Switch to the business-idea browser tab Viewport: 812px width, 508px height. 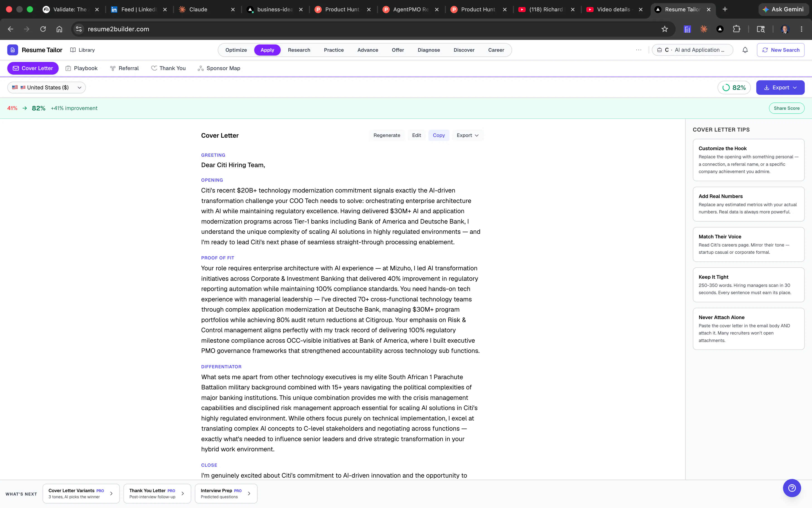(x=275, y=9)
